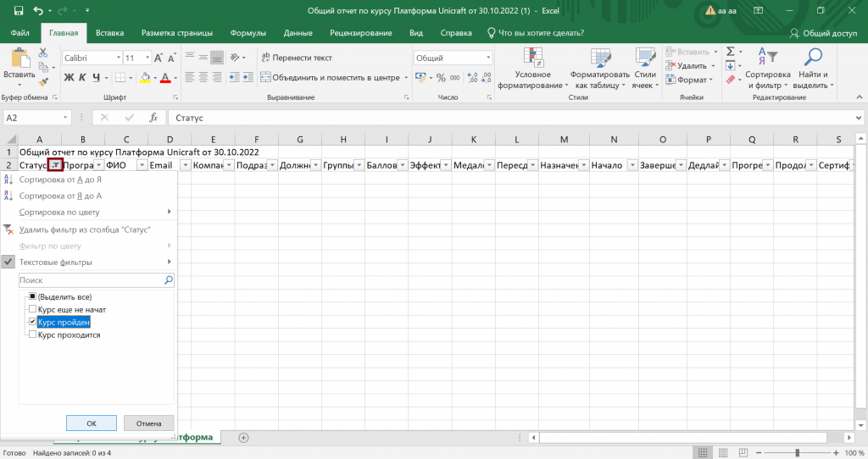The image size is (868, 459).
Task: Open Find and Select (Найти и выделить)
Action: 813,69
